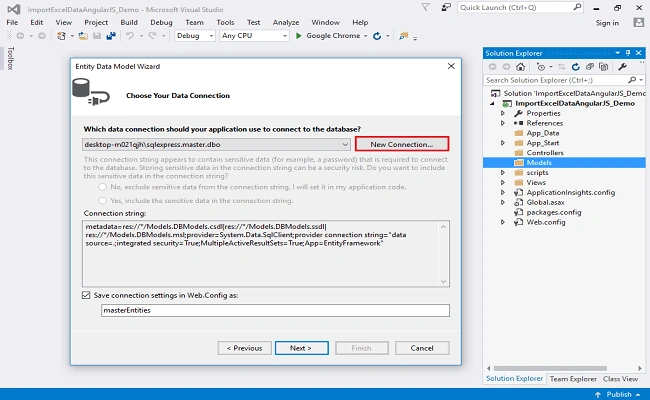Switch to the Team Explorer tab

[573, 379]
